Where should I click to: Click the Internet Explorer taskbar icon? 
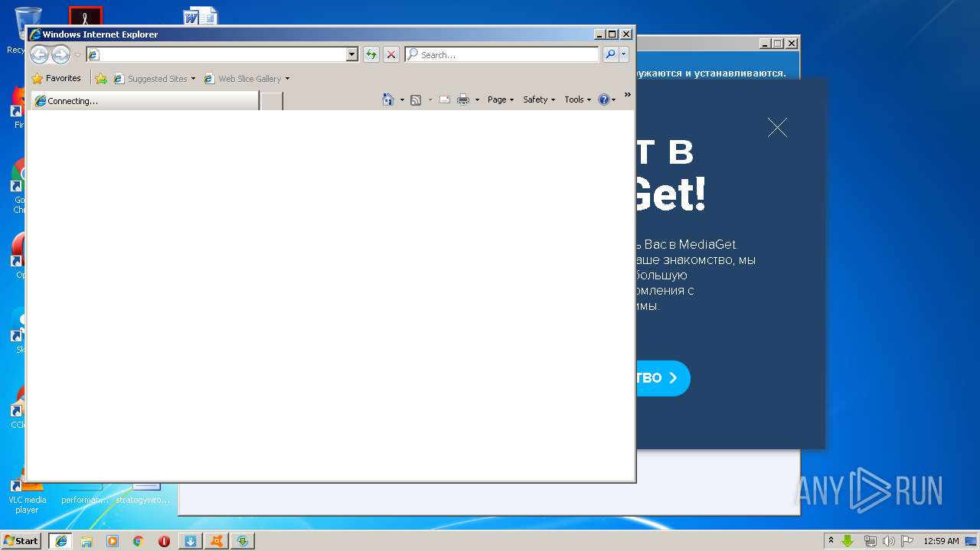coord(60,541)
